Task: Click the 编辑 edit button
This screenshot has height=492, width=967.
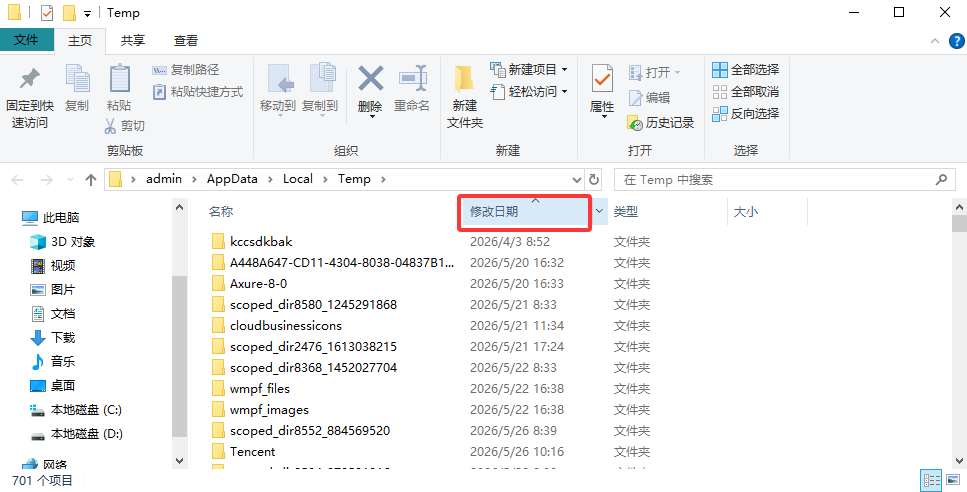Action: point(649,97)
